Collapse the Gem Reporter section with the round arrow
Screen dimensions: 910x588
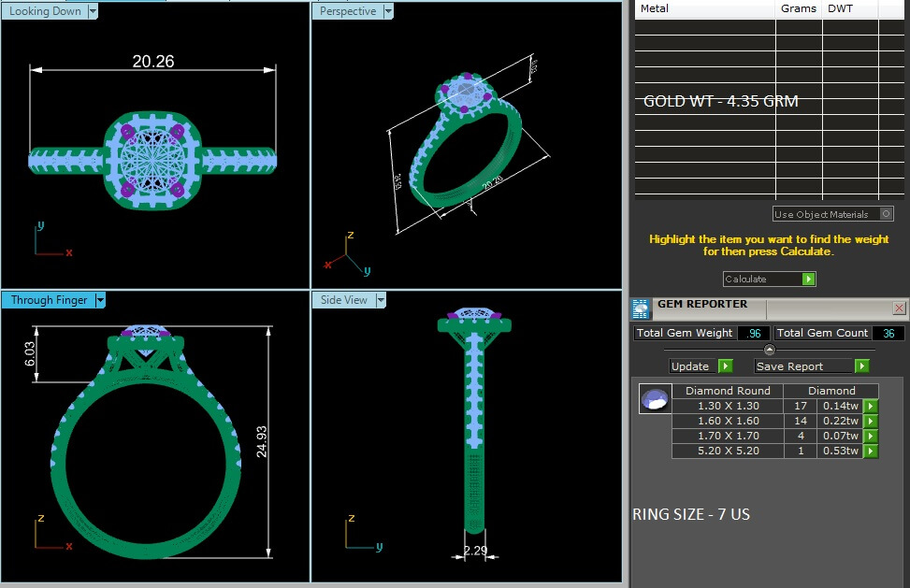click(x=769, y=350)
